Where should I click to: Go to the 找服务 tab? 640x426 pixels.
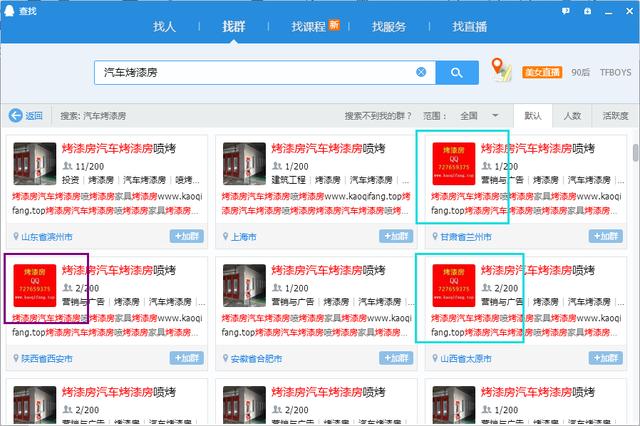[389, 27]
